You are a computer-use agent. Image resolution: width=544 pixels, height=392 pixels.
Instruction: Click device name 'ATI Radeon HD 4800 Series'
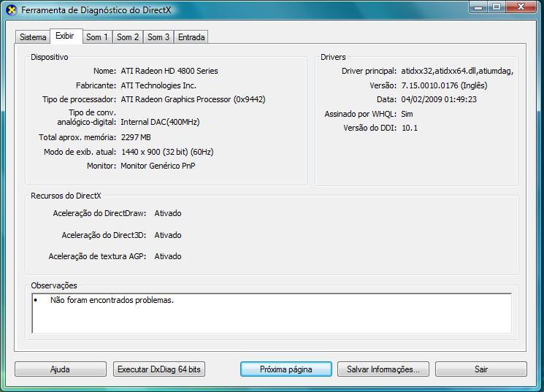pyautogui.click(x=169, y=71)
